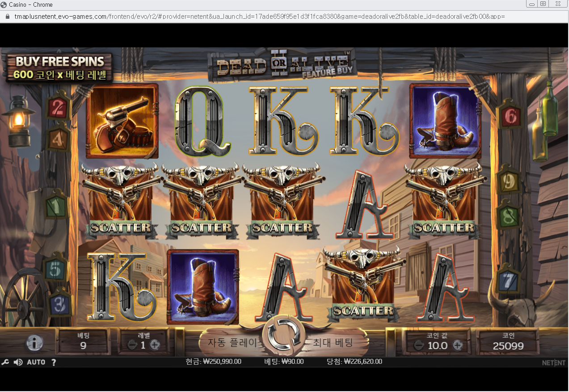
Task: Click the 최대 베팅 max bet button
Action: coord(333,343)
